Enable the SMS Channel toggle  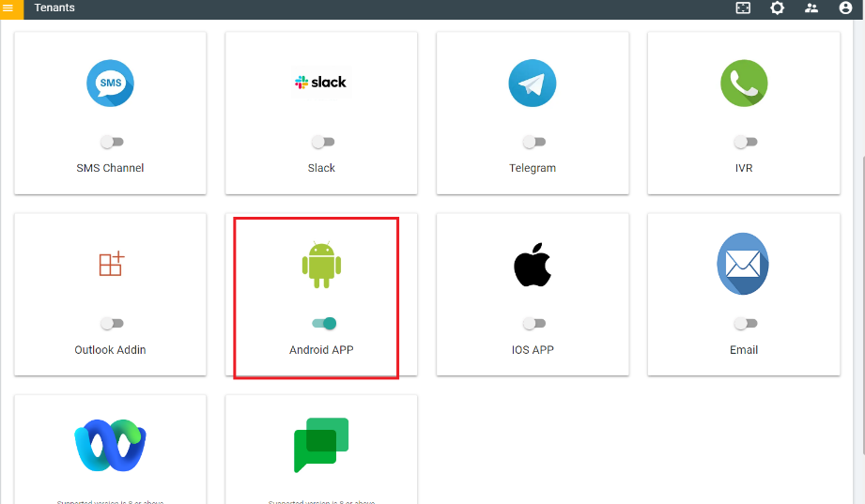[x=112, y=142]
